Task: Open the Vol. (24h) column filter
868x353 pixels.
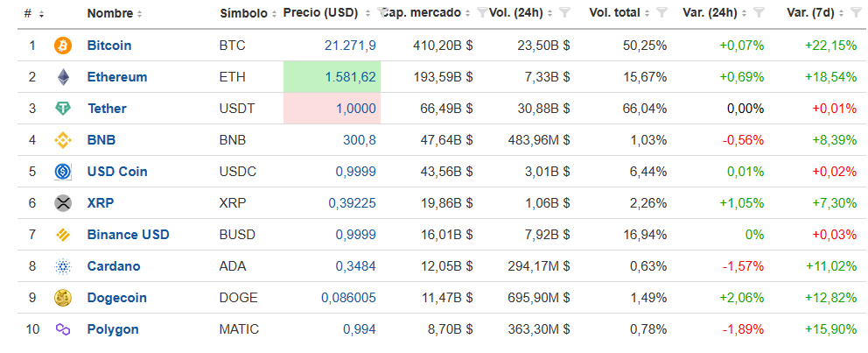Action: pos(564,13)
